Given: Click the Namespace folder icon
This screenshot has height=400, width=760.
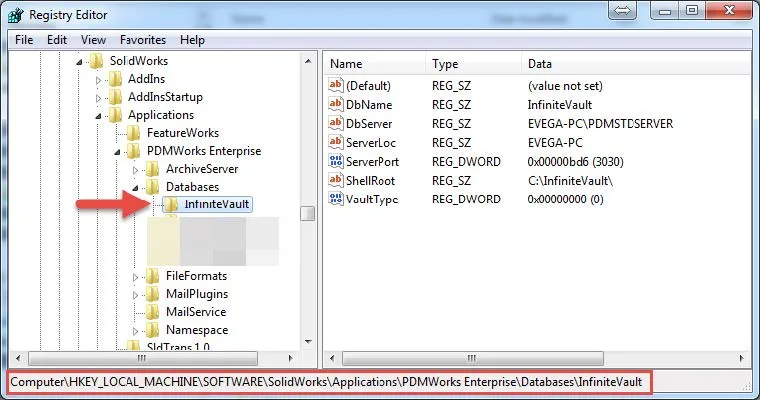Looking at the screenshot, I should (x=153, y=330).
